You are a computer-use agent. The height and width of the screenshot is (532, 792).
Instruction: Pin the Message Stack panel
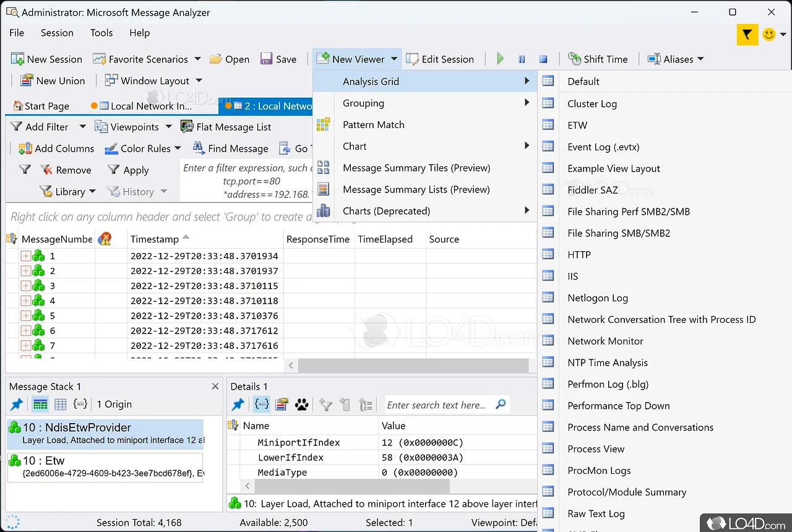click(17, 405)
